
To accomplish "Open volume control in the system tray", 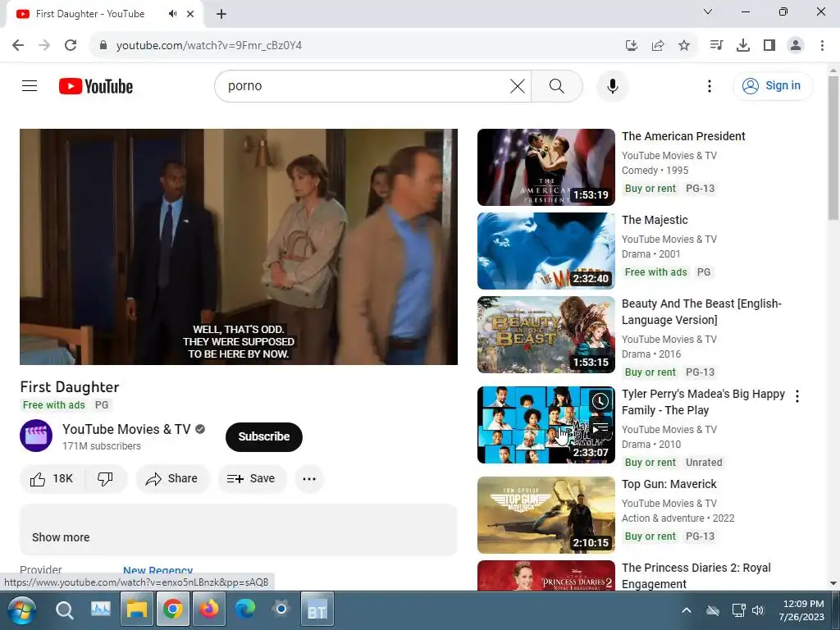I will [758, 610].
